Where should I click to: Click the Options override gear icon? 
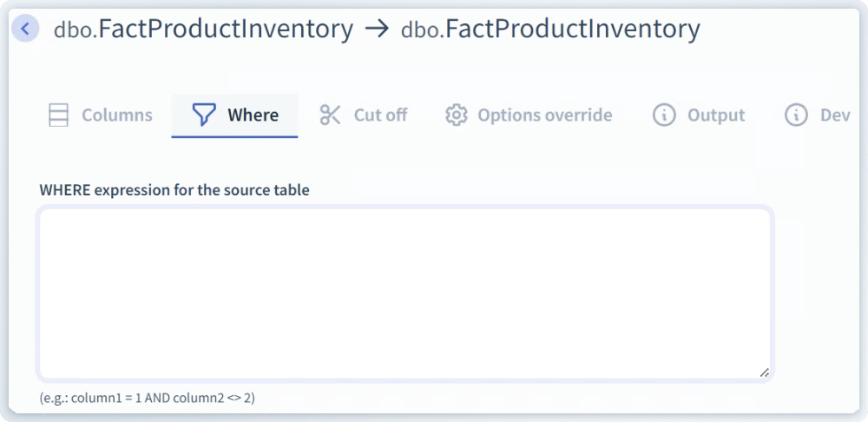coord(456,115)
